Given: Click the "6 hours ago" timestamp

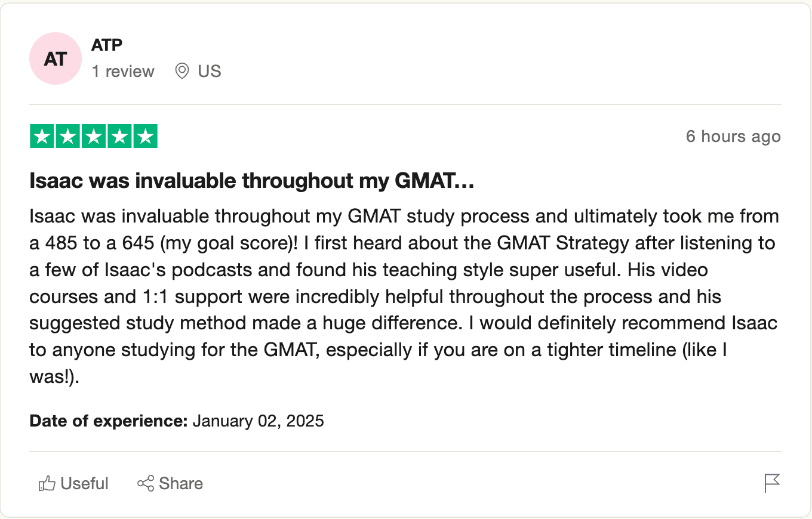Looking at the screenshot, I should pos(733,137).
